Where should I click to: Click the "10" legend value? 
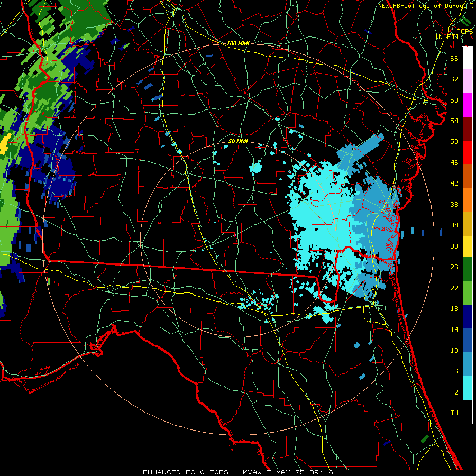point(454,351)
